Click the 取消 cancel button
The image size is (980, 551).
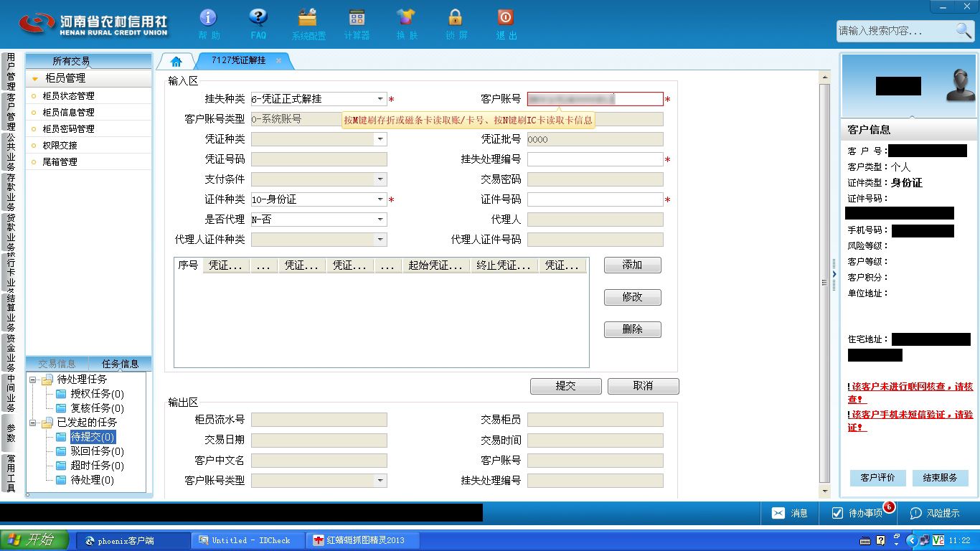[643, 386]
